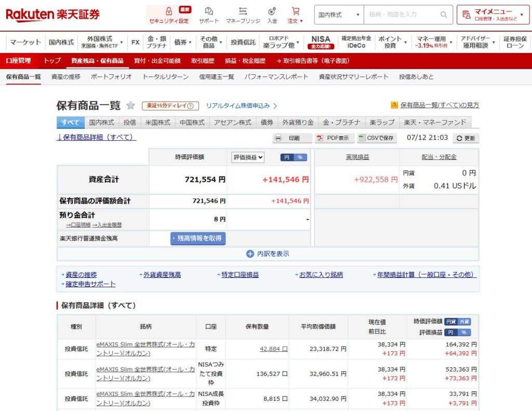Viewport: 532px width, 411px height.
Task: Click the My Menu account icon
Action: click(x=467, y=15)
